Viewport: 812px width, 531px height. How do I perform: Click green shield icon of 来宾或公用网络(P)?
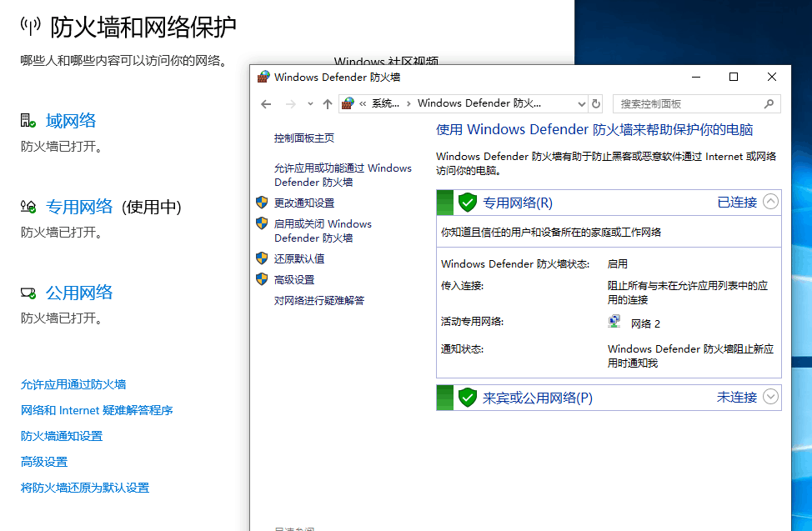[x=467, y=398]
